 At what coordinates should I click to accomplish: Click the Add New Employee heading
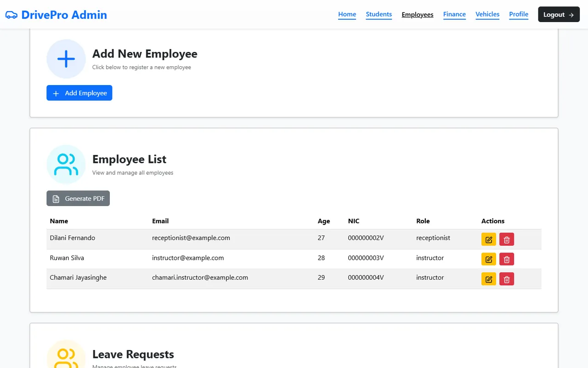tap(145, 54)
